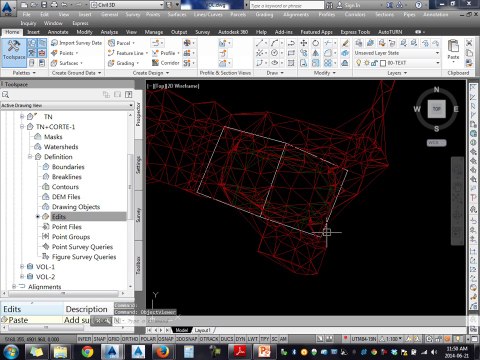Expand the Create Ground Data panel
Viewport: 480px width, 360px height.
[x=76, y=73]
